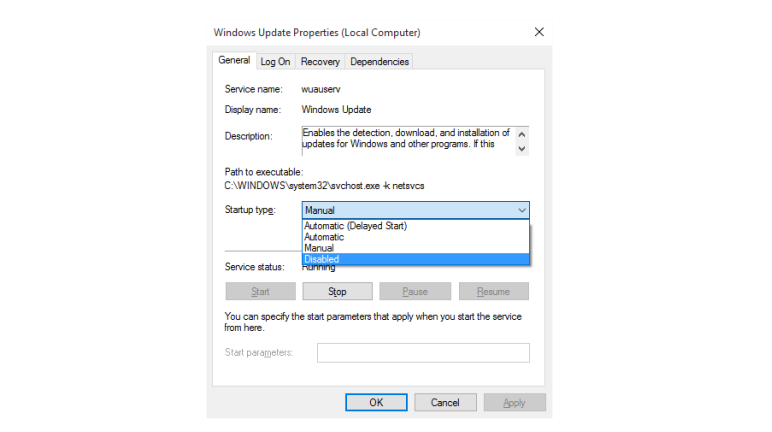Choose Manual in the dropdown list

[416, 248]
